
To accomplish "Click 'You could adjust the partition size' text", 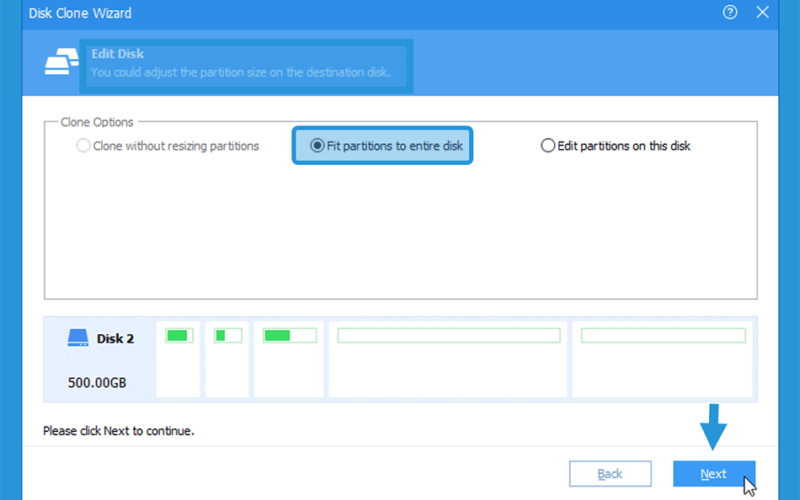I will (241, 72).
